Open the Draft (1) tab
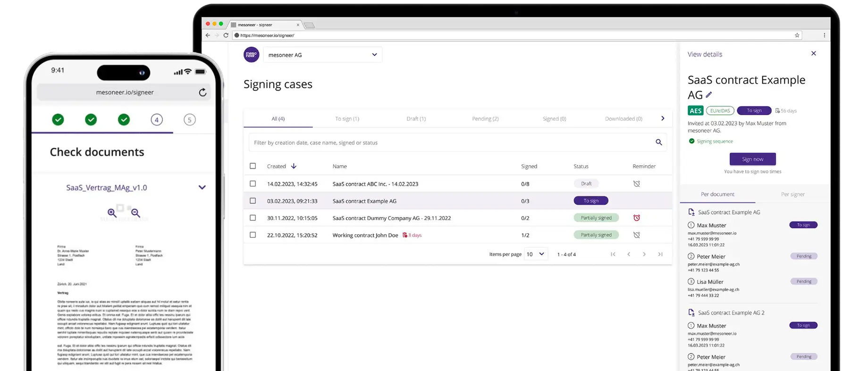 [416, 119]
